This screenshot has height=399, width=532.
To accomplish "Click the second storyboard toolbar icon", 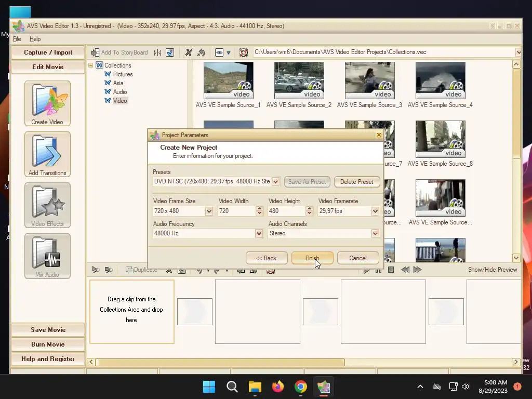I will 109,270.
